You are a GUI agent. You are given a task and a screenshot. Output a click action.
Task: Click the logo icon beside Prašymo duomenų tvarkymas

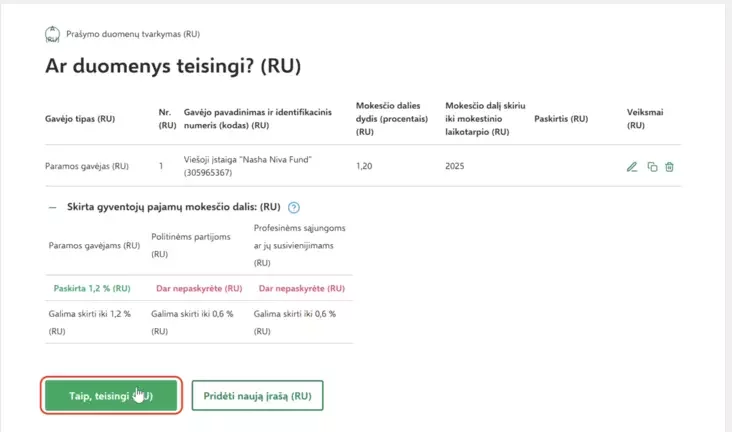52,34
